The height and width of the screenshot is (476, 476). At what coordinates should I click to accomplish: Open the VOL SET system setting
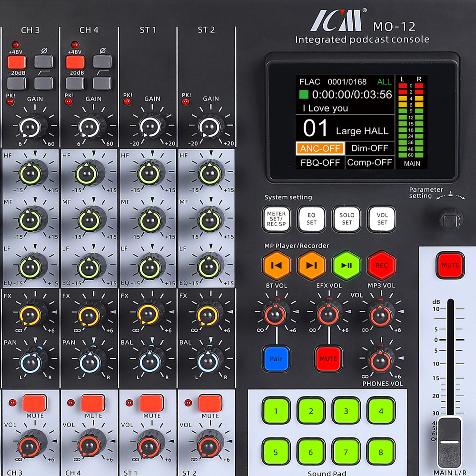click(x=382, y=219)
